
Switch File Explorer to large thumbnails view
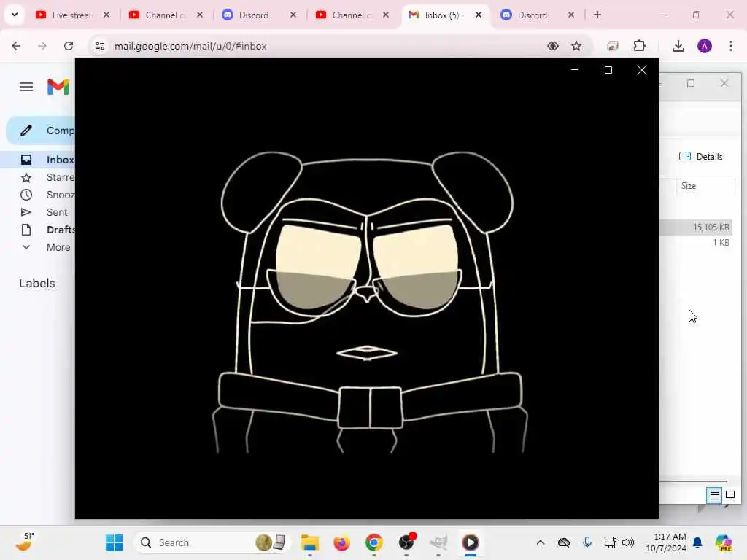coord(729,495)
